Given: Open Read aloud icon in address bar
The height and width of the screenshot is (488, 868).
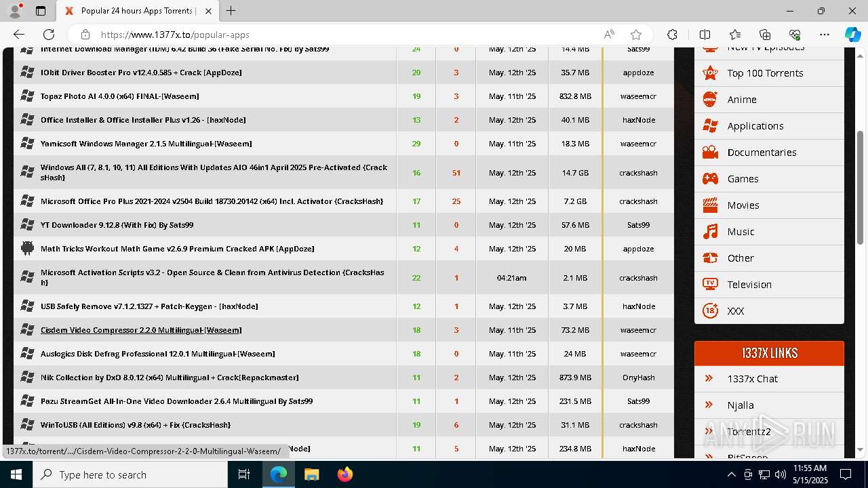Looking at the screenshot, I should coord(609,35).
